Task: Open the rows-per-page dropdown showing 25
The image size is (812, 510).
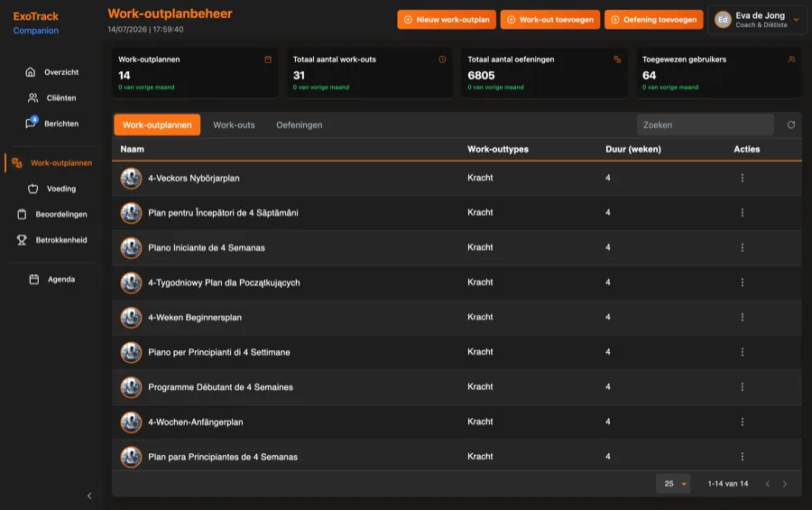Action: point(673,484)
